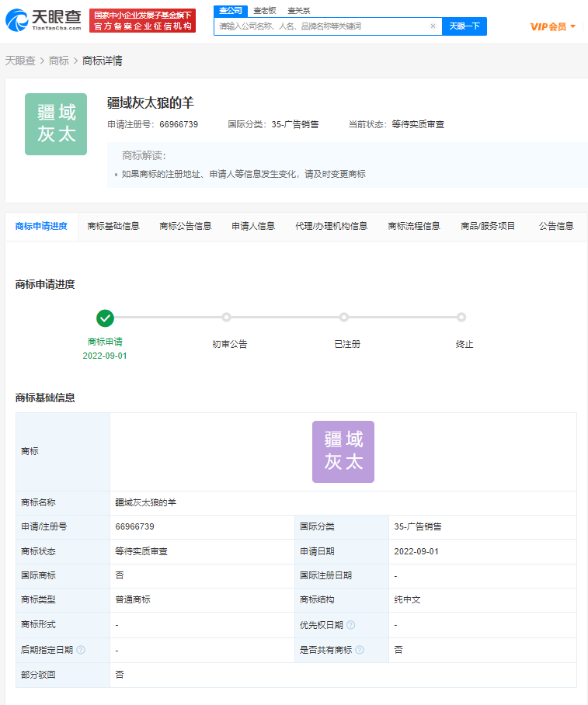588x705 pixels.
Task: Select table cell 66966739
Action: pyautogui.click(x=134, y=526)
